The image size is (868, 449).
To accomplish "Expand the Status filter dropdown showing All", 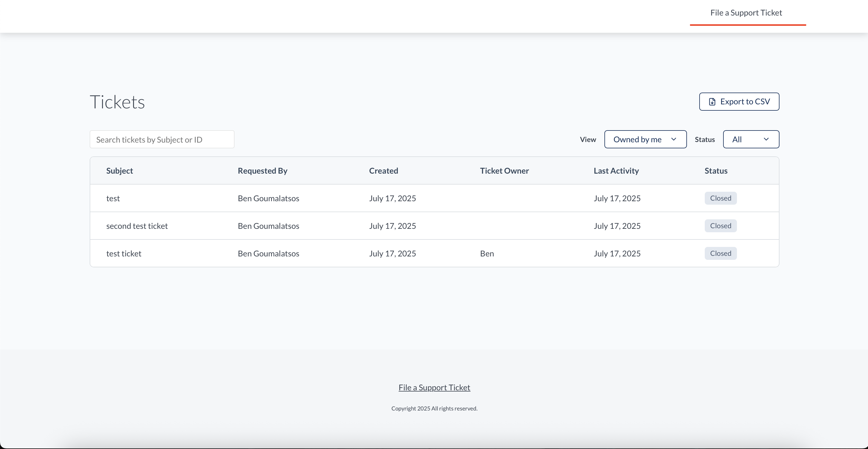I will [751, 139].
